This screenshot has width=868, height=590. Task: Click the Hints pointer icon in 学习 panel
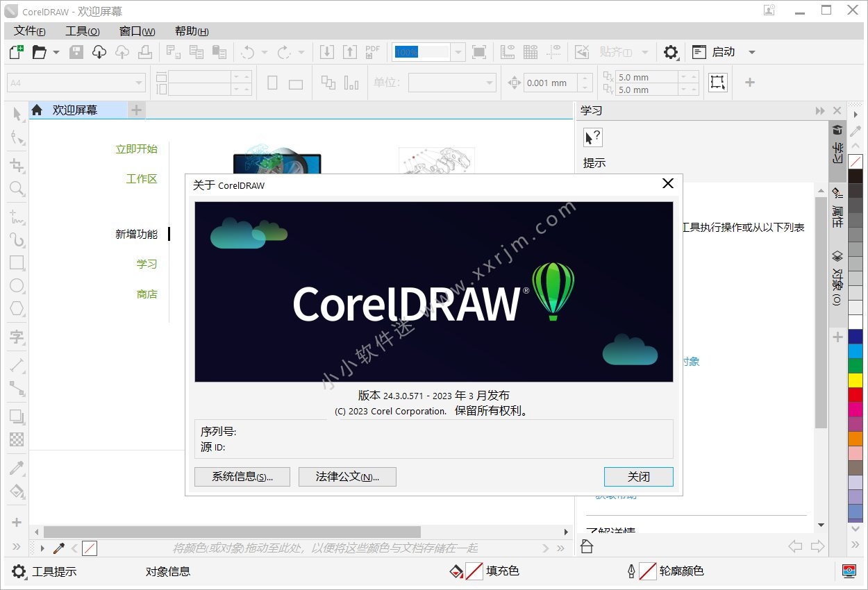tap(592, 137)
